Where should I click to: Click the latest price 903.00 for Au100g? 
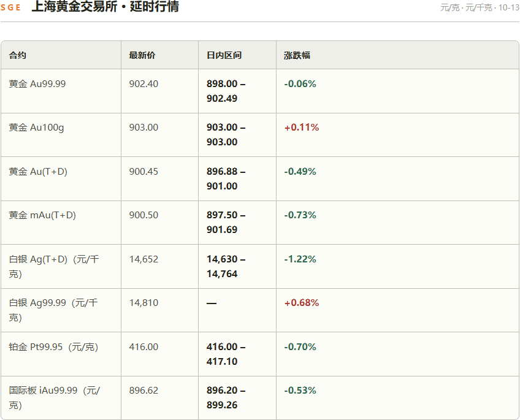pyautogui.click(x=143, y=128)
